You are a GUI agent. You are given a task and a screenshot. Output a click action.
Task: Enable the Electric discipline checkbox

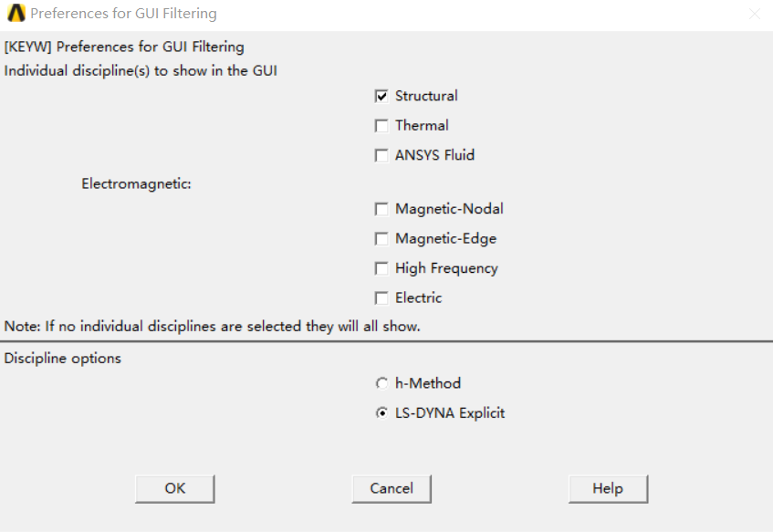click(x=381, y=297)
